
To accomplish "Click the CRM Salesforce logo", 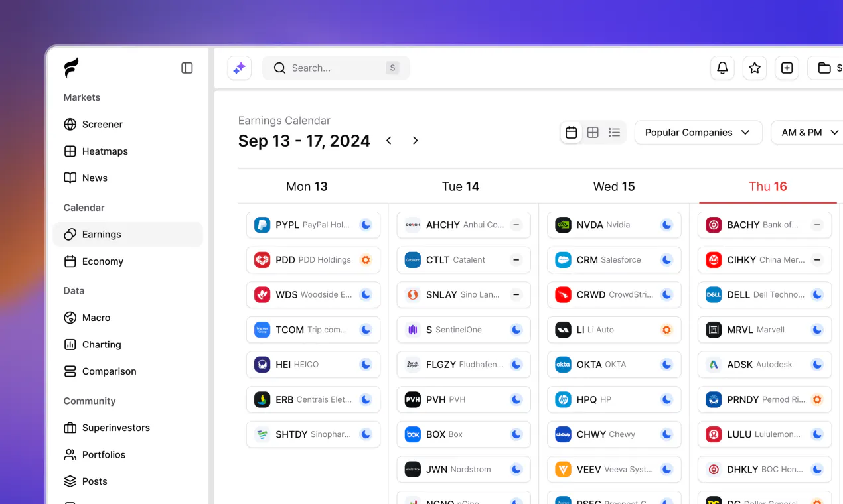I will click(564, 260).
